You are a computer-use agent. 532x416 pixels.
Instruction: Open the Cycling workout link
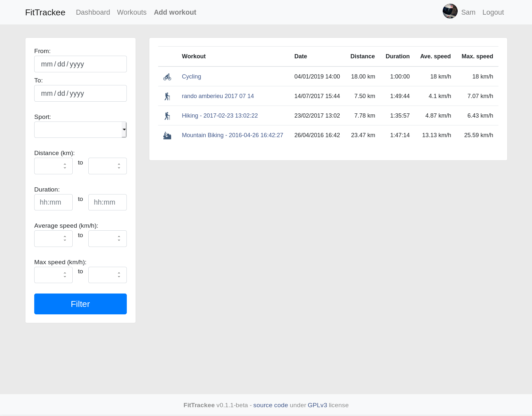[191, 77]
